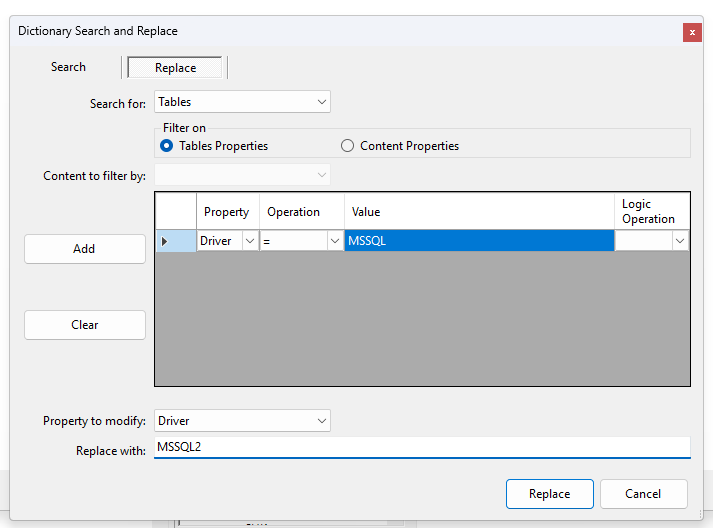This screenshot has height=528, width=713.
Task: Open the 'Property to modify' dropdown
Action: tap(242, 421)
